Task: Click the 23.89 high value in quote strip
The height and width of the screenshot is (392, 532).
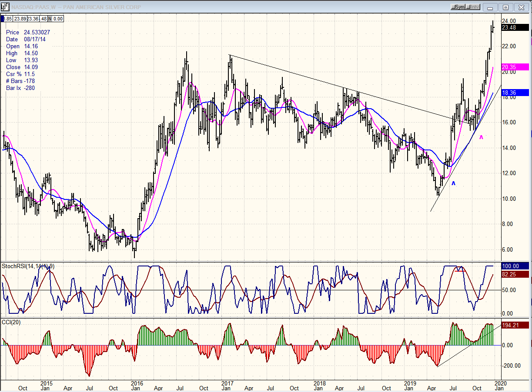Action: [19, 19]
